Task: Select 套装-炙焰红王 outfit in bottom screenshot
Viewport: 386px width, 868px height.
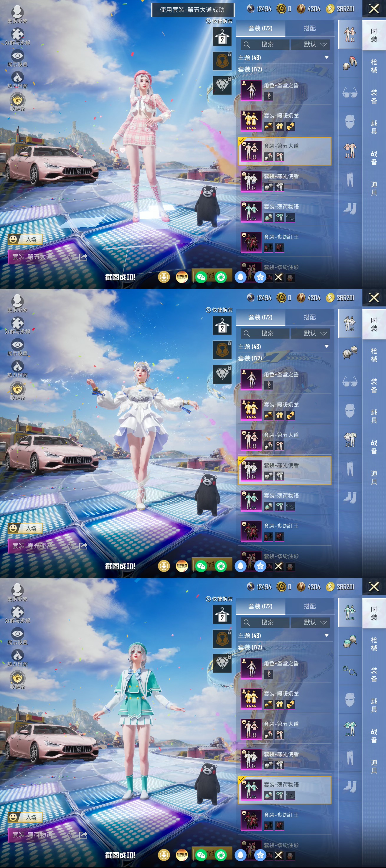Action: point(285,820)
